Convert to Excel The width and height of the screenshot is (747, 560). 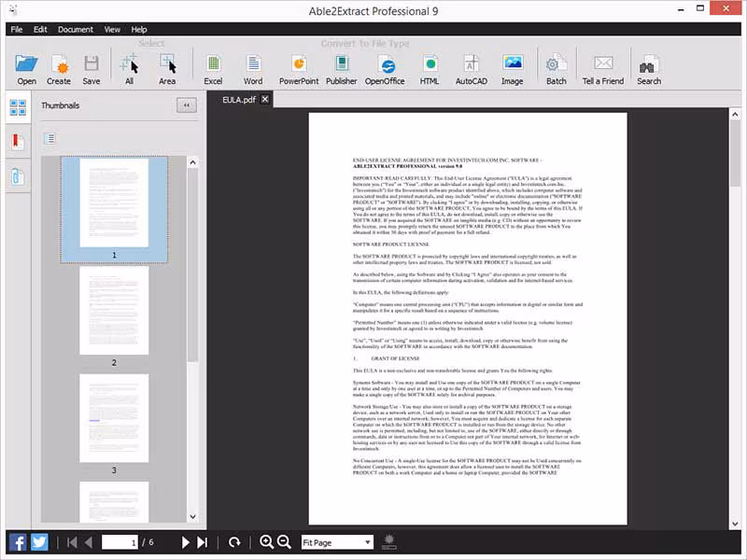coord(213,69)
